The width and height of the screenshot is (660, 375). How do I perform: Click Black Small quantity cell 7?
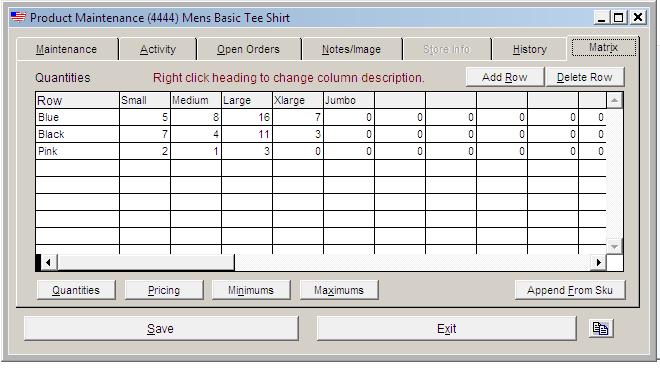pos(145,134)
